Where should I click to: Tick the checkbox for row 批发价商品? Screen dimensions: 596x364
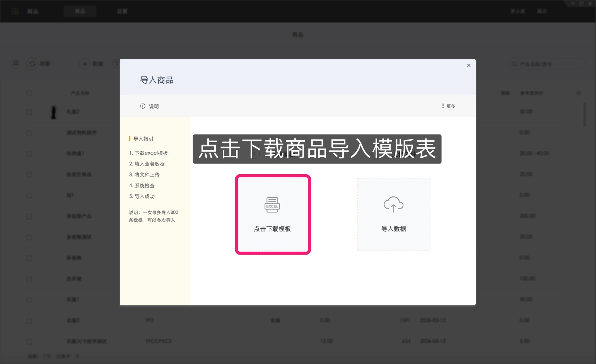[x=29, y=175]
